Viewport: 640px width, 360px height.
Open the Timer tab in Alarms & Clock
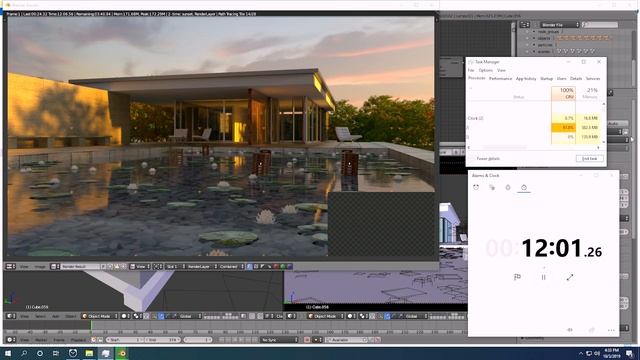click(x=508, y=187)
